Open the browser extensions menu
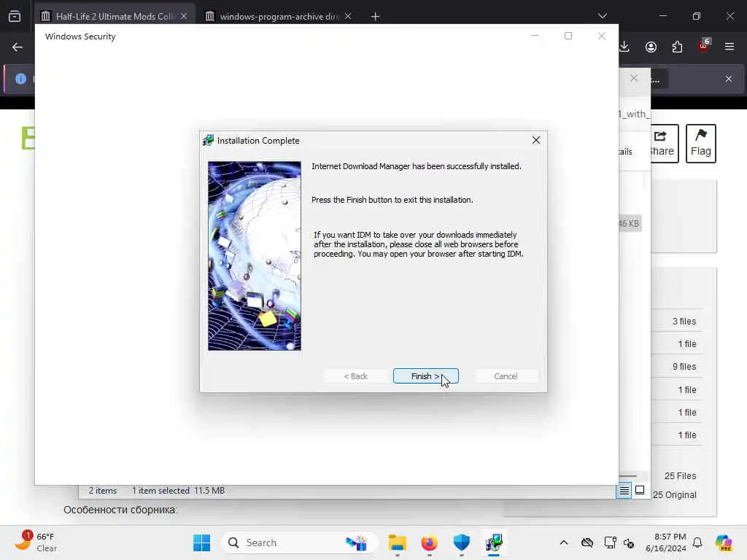 click(x=677, y=47)
